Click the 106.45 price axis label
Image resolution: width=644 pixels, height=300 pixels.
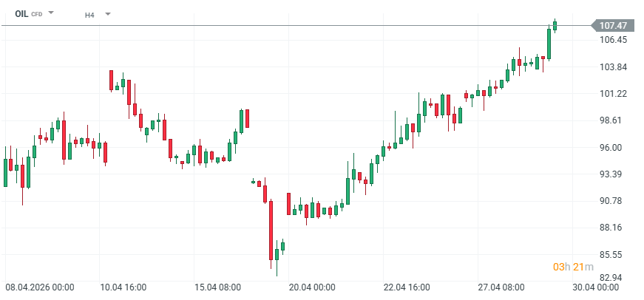coord(613,40)
